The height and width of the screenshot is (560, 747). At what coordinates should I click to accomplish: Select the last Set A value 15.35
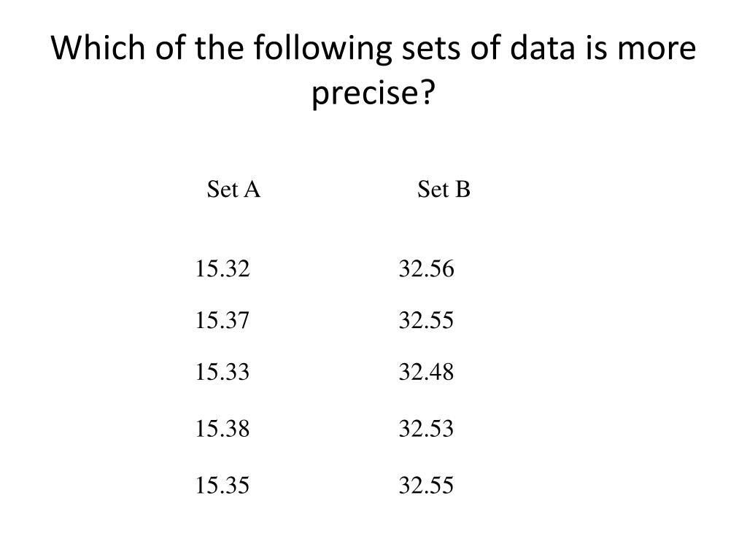tap(222, 485)
